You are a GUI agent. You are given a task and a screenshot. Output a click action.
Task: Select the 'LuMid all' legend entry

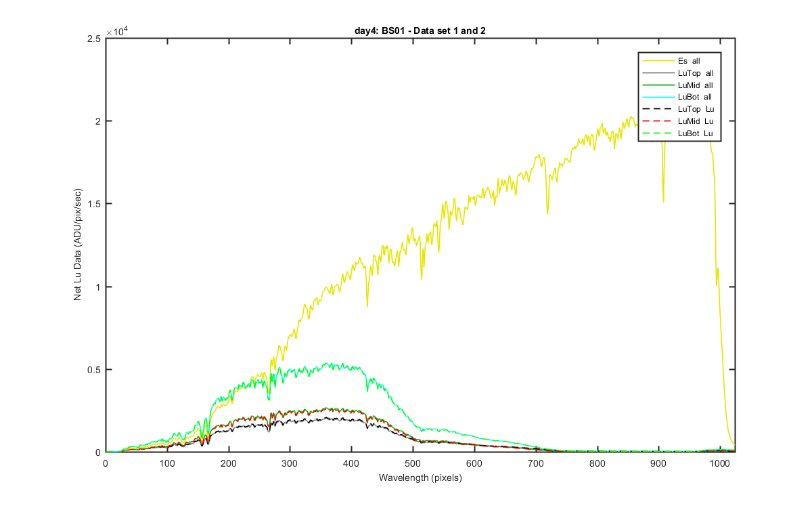(679, 85)
